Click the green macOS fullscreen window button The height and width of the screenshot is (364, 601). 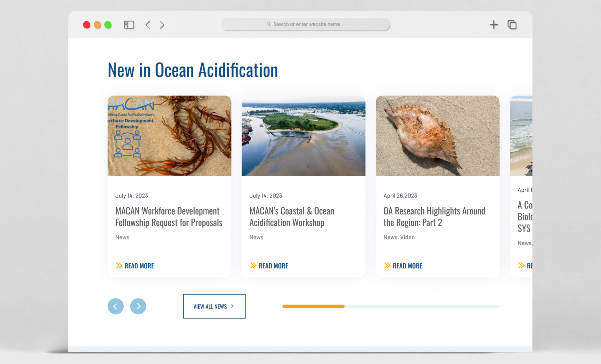point(108,25)
